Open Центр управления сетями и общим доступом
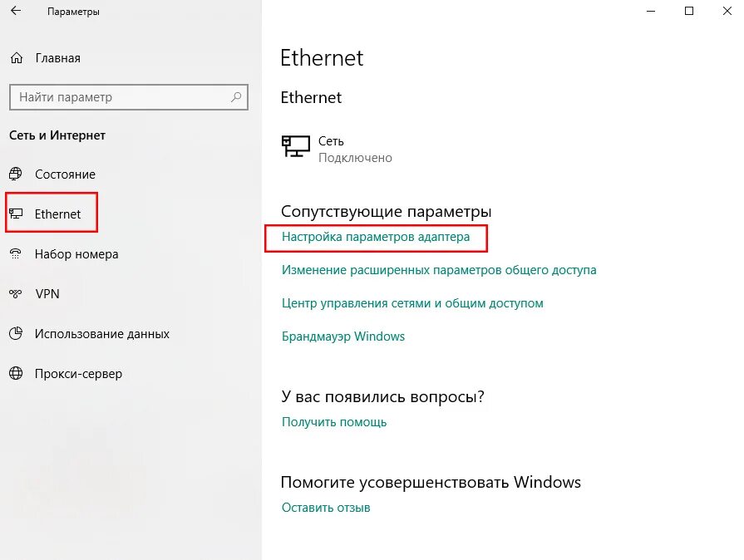 pyautogui.click(x=411, y=303)
